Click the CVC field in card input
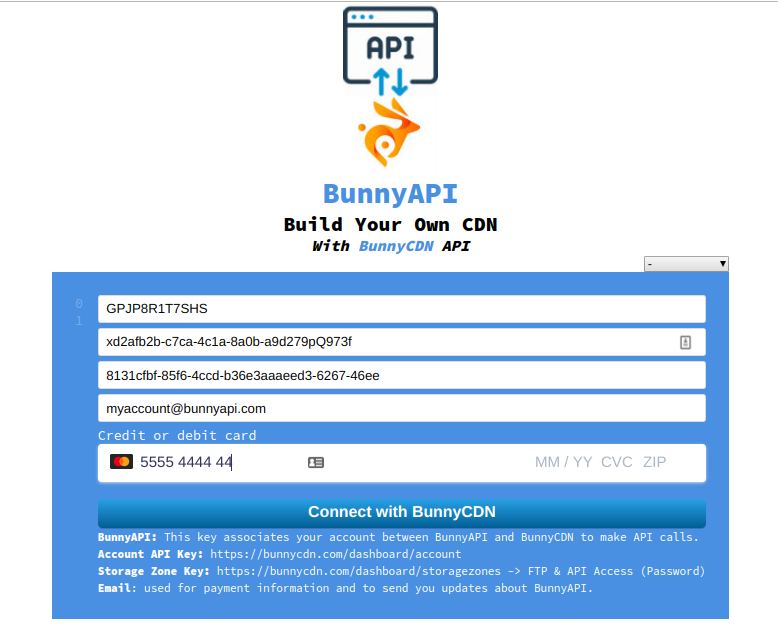Viewport: 778px width, 628px height. point(617,462)
